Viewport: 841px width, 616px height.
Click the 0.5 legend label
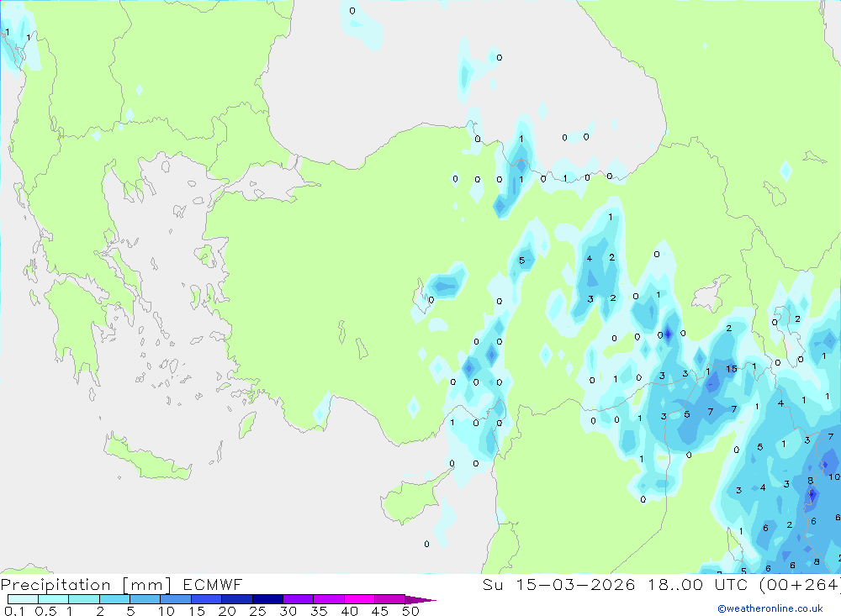[45, 611]
